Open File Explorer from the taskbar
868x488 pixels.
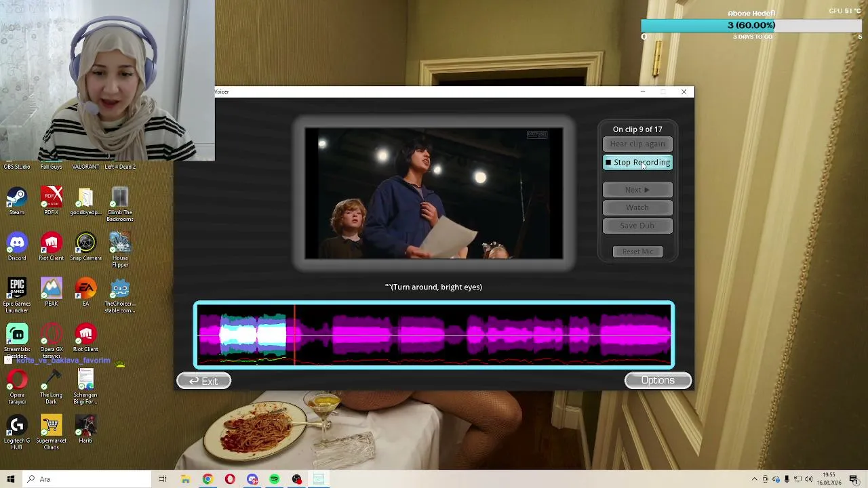click(185, 479)
